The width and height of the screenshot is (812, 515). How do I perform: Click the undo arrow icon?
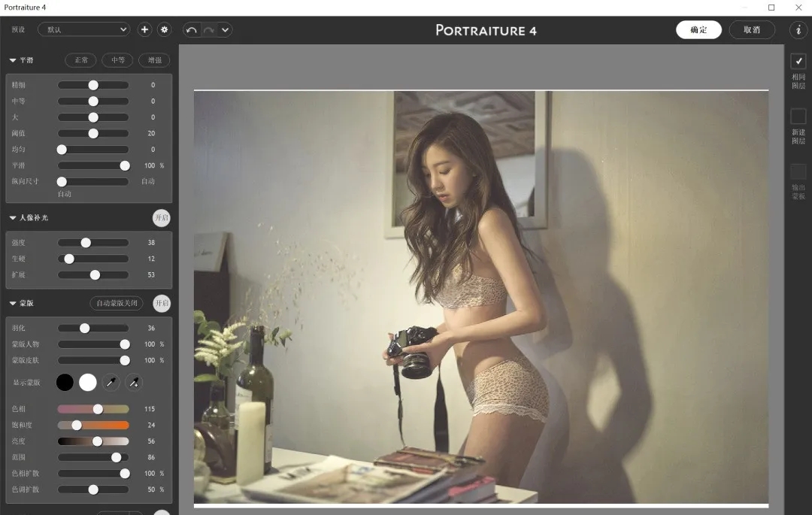click(x=191, y=30)
